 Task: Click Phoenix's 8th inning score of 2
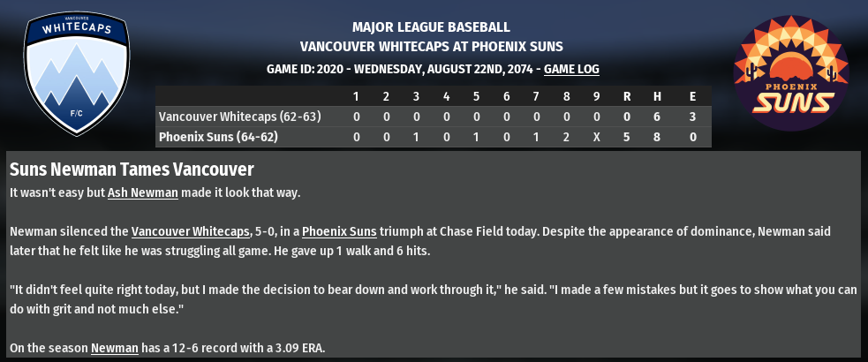[566, 137]
